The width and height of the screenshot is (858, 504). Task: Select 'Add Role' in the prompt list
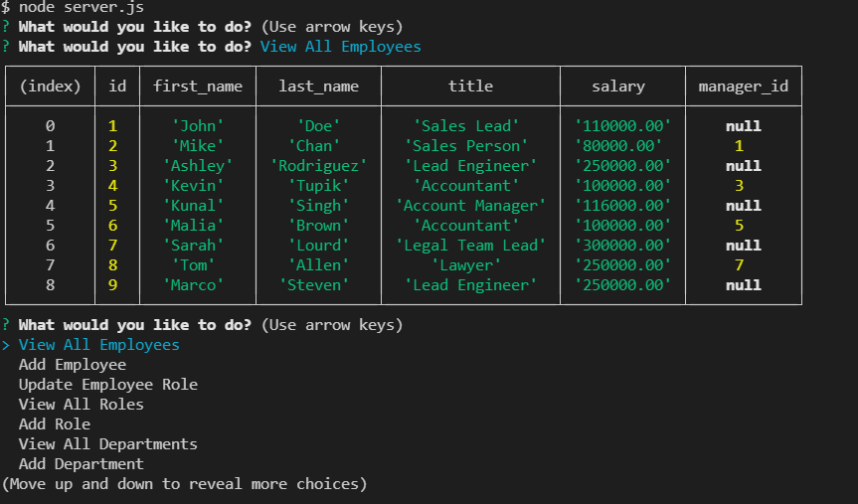(54, 424)
